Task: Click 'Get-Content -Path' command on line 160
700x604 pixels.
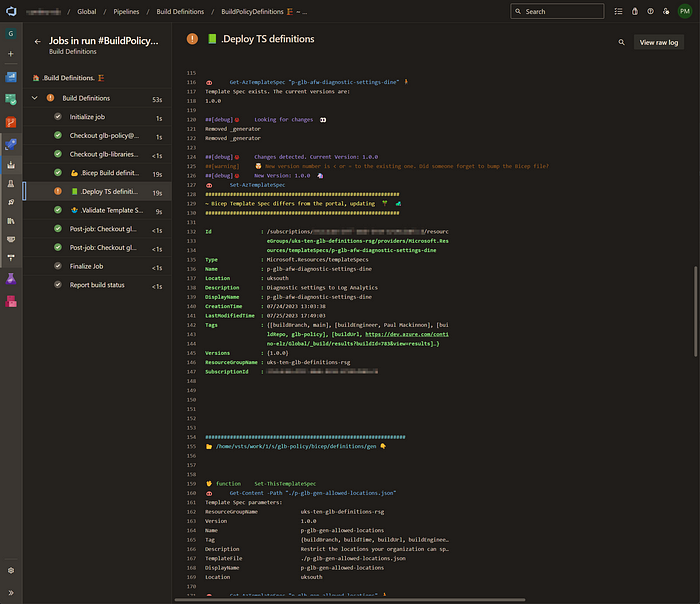Action: 312,493
